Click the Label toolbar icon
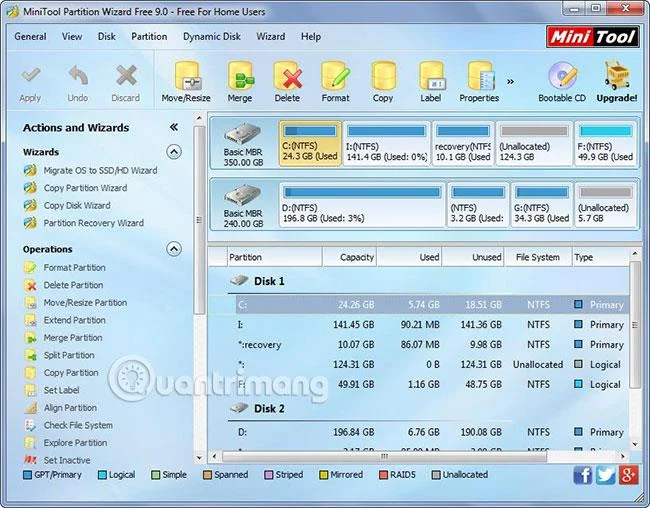This screenshot has width=650, height=508. (x=432, y=77)
